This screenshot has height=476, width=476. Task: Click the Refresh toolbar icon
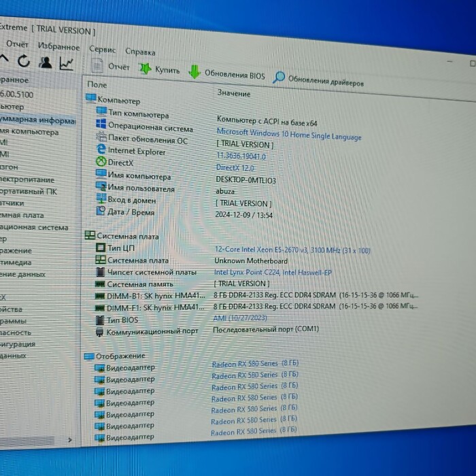coord(23,62)
